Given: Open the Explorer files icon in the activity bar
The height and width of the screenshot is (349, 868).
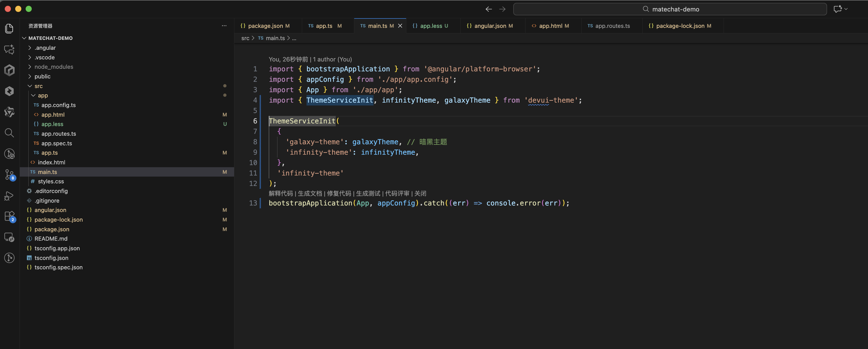Looking at the screenshot, I should pyautogui.click(x=9, y=29).
